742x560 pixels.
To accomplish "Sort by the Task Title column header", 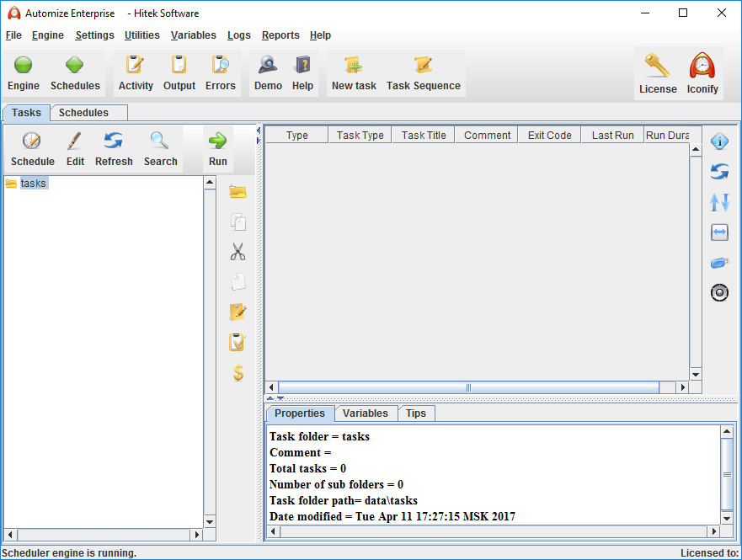I will (423, 136).
